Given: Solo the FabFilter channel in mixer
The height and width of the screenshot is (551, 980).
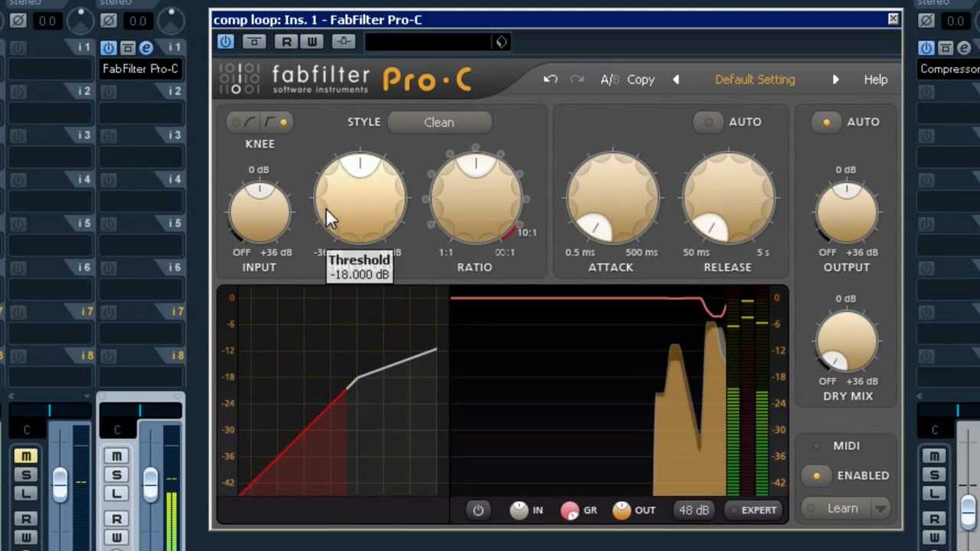Looking at the screenshot, I should (116, 475).
